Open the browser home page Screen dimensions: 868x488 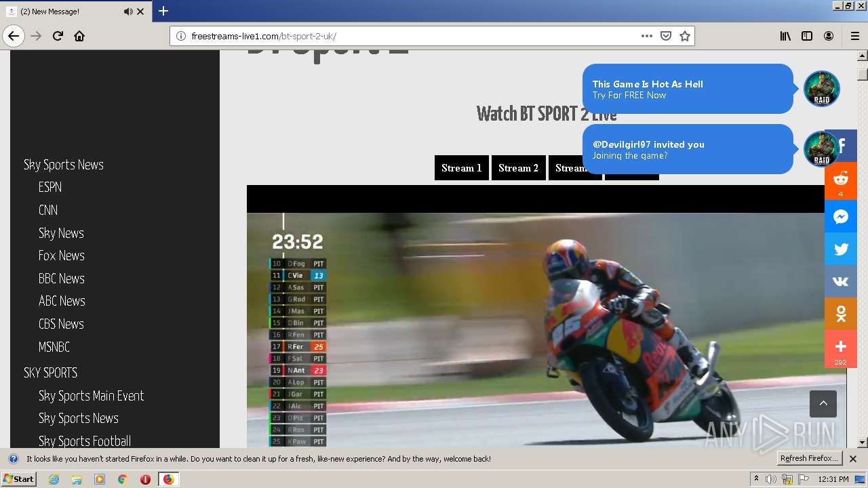pos(79,36)
